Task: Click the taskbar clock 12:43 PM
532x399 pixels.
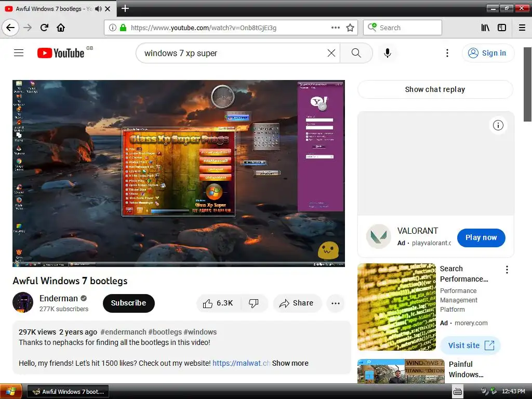Action: (513, 392)
